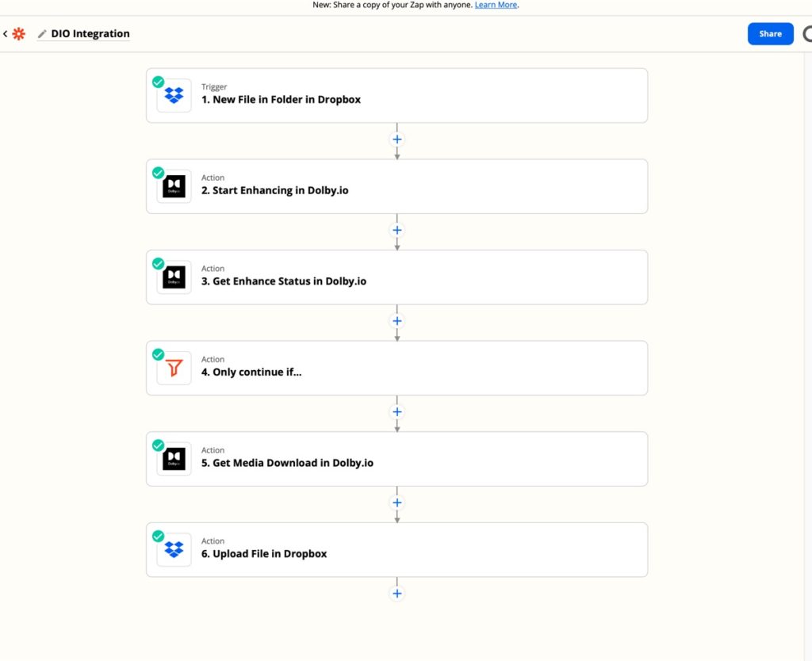Add a step after the Dropbox trigger
Image resolution: width=812 pixels, height=661 pixels.
pos(397,139)
